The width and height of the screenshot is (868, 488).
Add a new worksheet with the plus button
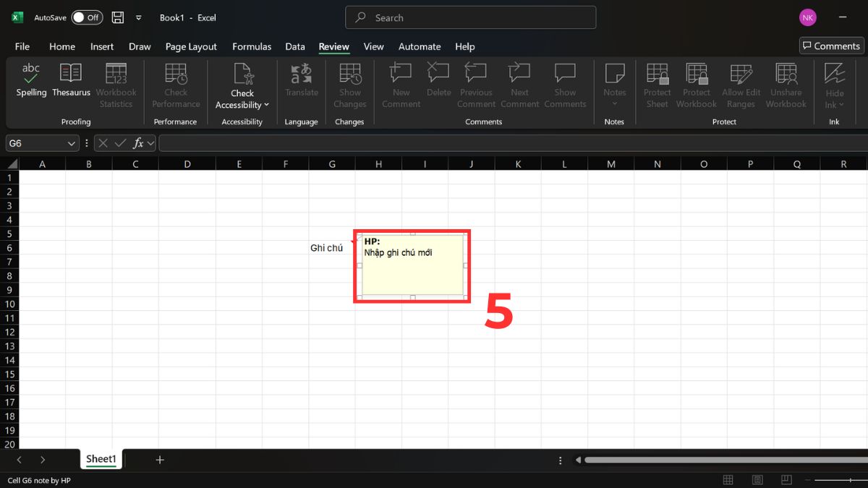[x=159, y=459]
